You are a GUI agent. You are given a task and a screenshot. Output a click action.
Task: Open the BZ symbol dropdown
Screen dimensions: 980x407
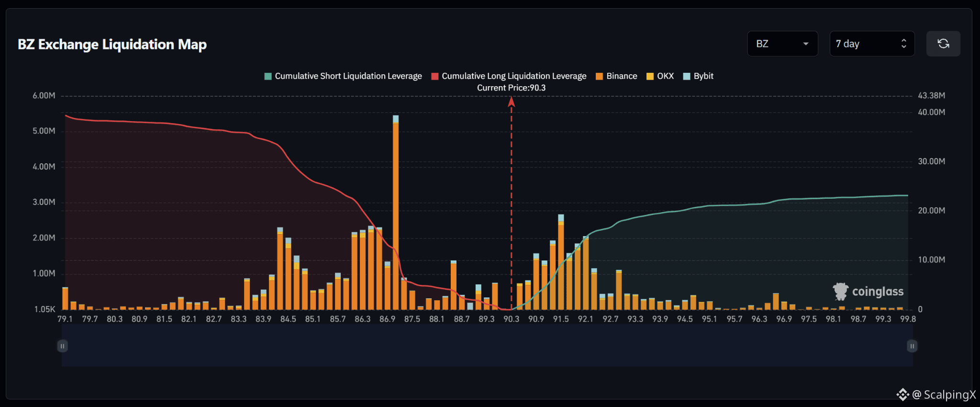(x=782, y=44)
